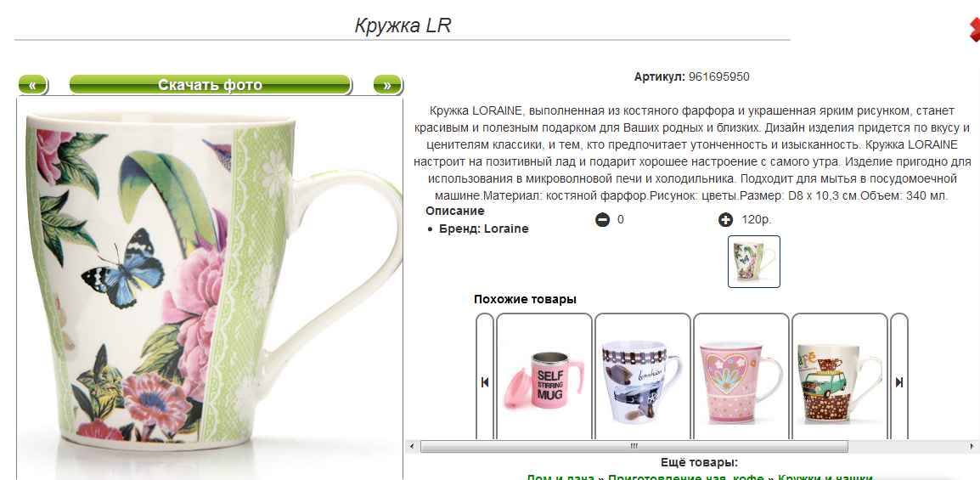The height and width of the screenshot is (480, 980).
Task: Open Дом и дача category link
Action: point(560,477)
